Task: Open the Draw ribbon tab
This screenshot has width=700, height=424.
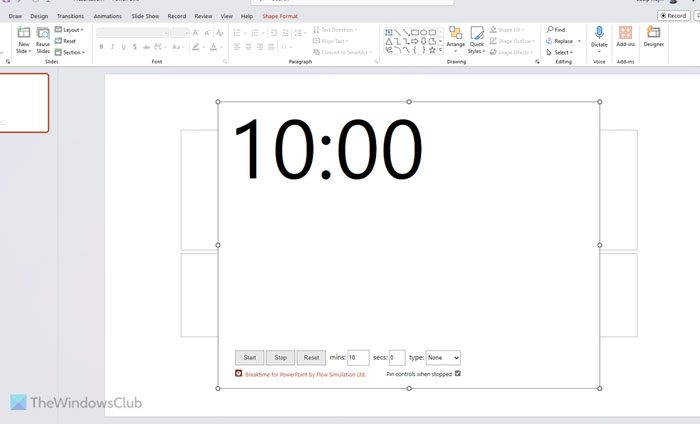Action: 15,16
